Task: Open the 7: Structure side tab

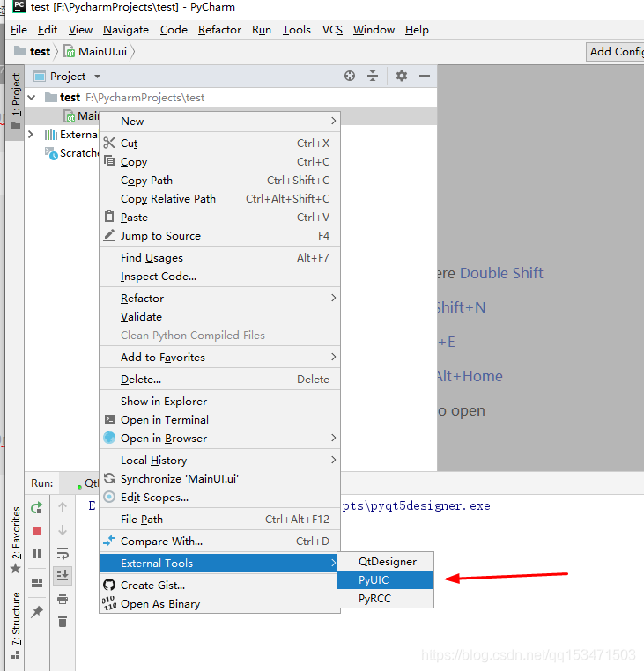Action: 16,625
